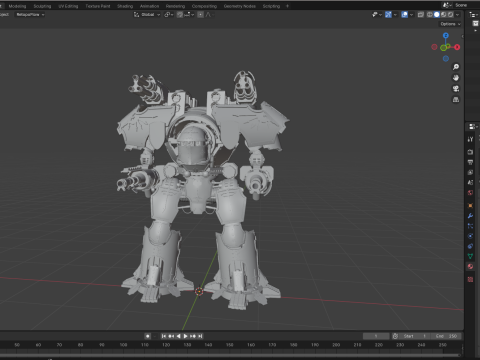The image size is (480, 360).
Task: Switch to the Texture Paint workspace
Action: (x=98, y=6)
